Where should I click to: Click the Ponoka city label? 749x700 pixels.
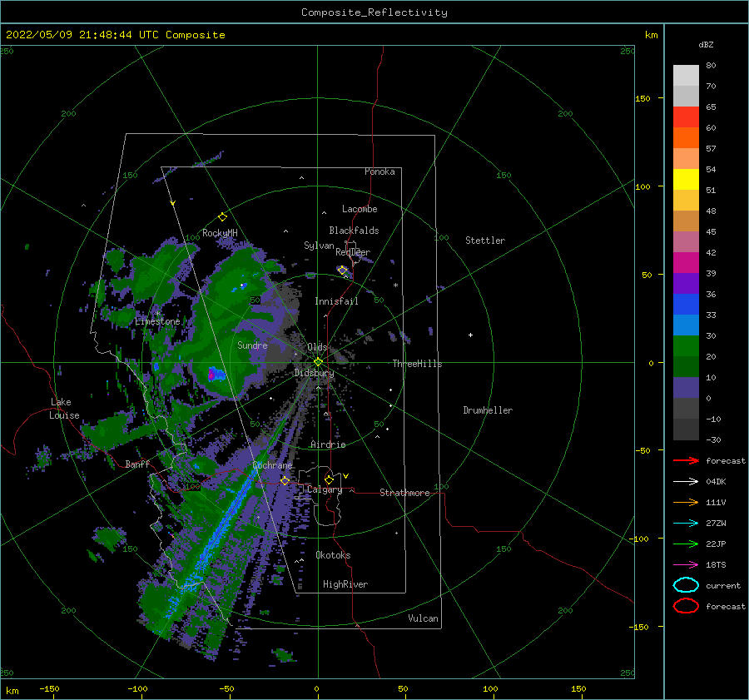click(x=379, y=171)
